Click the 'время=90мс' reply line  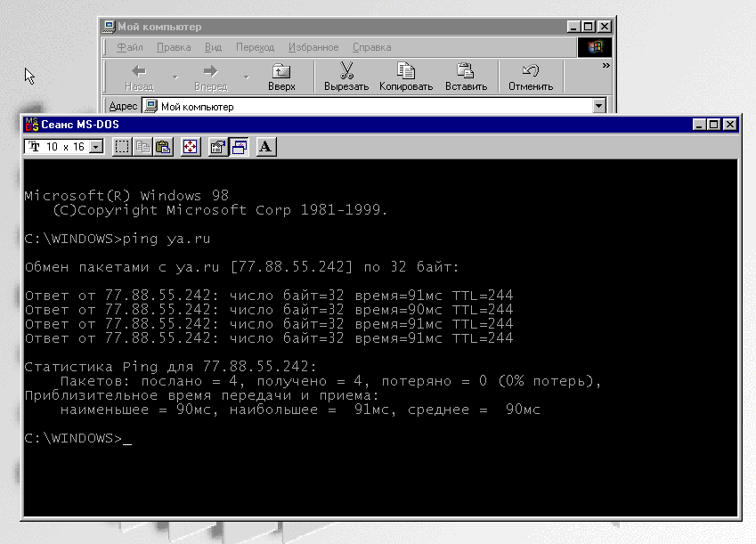click(269, 310)
